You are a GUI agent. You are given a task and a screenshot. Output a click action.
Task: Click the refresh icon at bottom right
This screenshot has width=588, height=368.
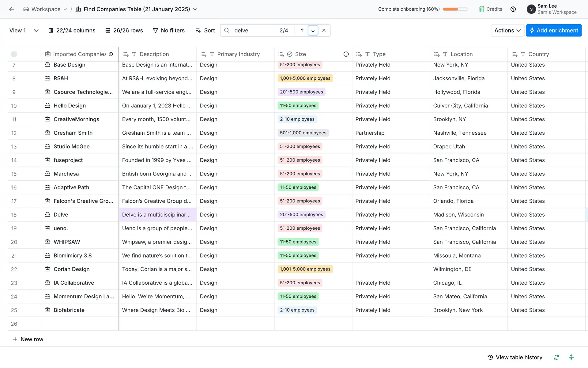556,357
